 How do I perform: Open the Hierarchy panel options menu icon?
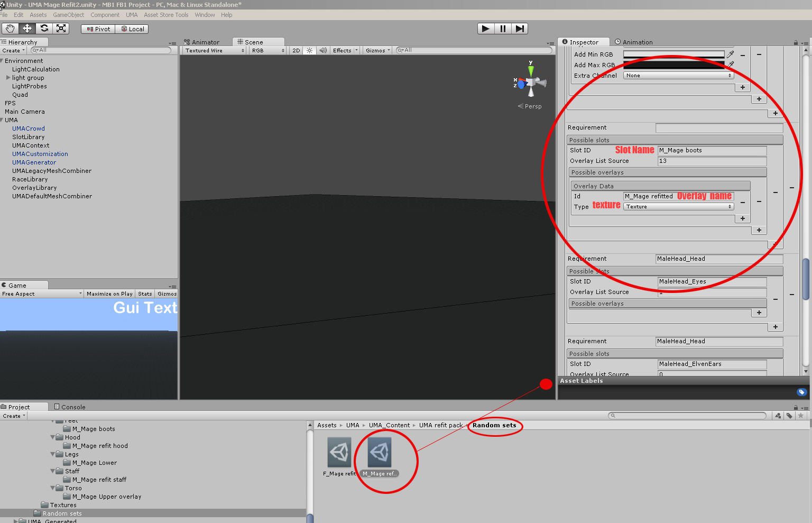(x=172, y=43)
